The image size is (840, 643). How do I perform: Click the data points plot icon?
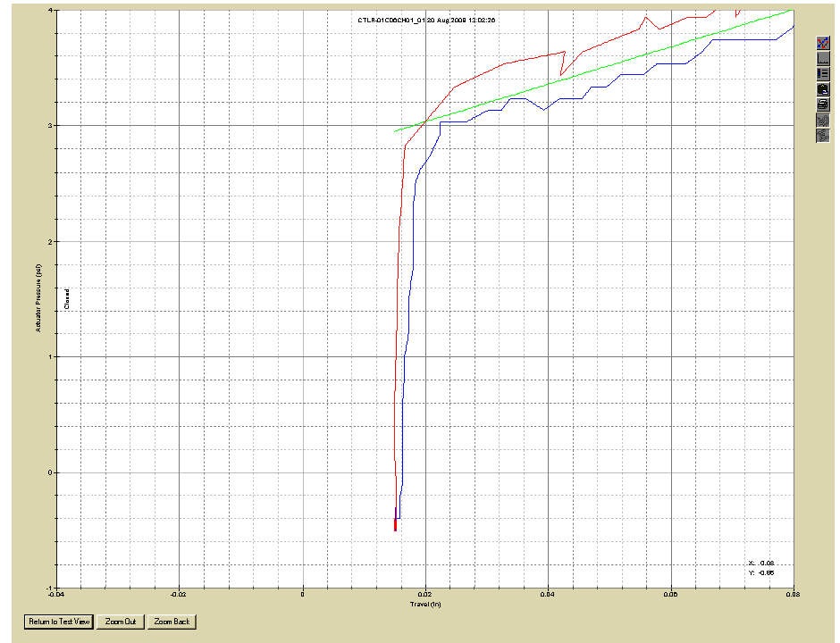[x=823, y=43]
